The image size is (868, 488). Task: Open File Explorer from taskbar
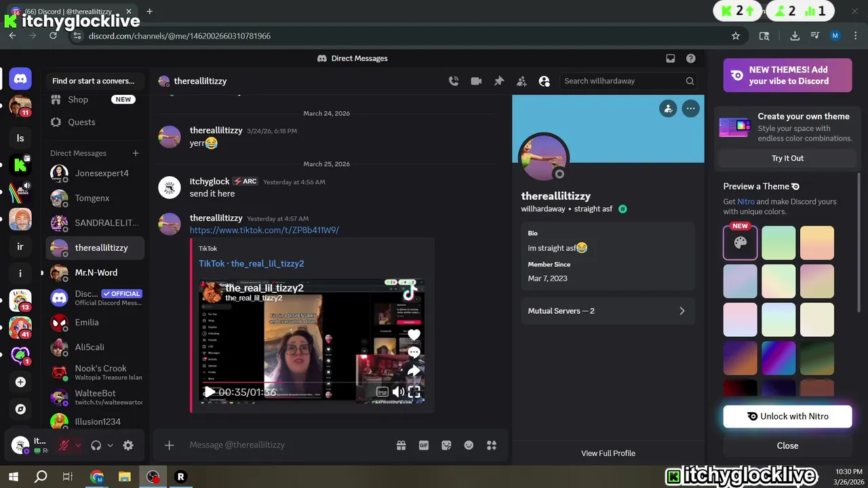(x=125, y=476)
